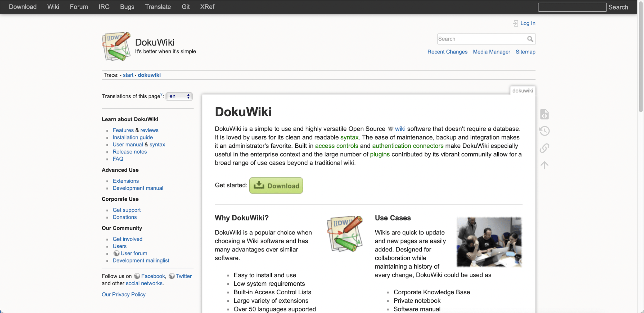The width and height of the screenshot is (644, 313).
Task: Click the Backlinks chain icon
Action: click(x=544, y=148)
